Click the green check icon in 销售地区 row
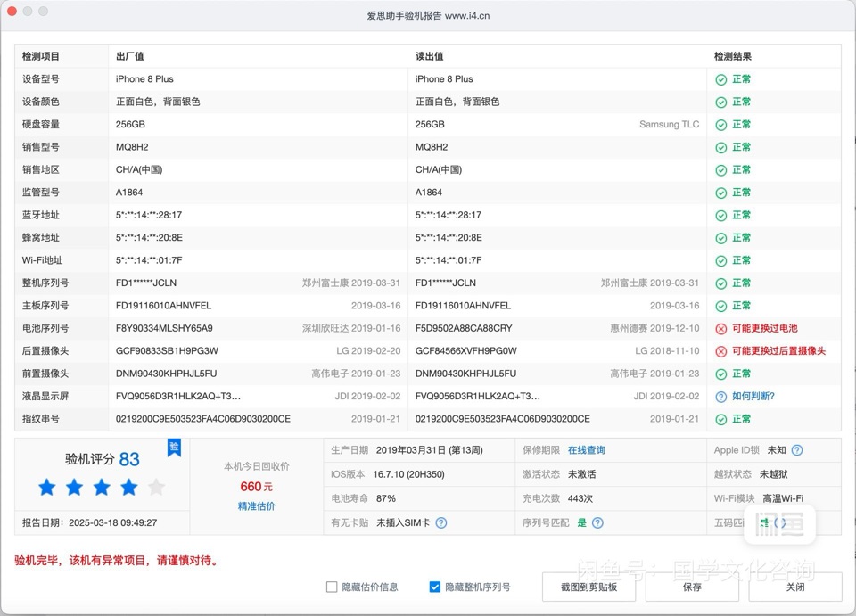This screenshot has height=616, width=856. click(x=720, y=170)
